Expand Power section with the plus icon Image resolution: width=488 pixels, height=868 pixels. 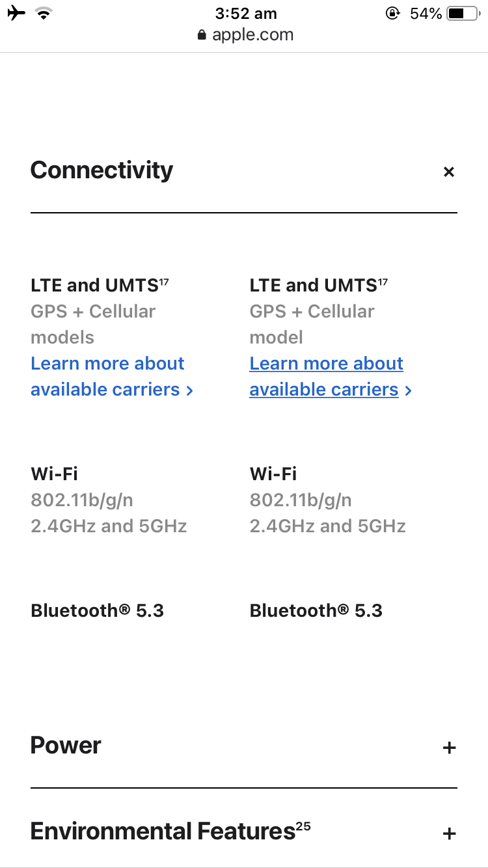tap(449, 748)
